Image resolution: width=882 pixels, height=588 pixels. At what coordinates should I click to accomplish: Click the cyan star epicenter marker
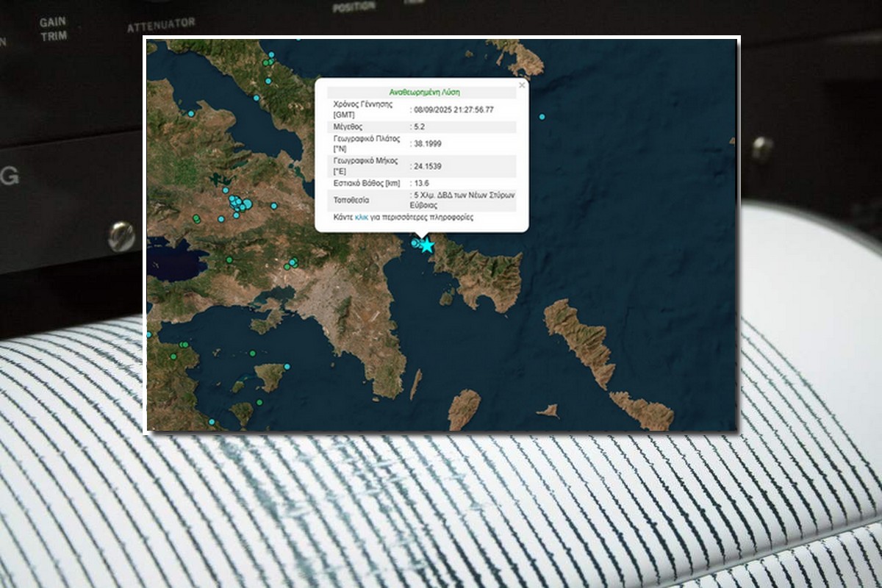(427, 245)
